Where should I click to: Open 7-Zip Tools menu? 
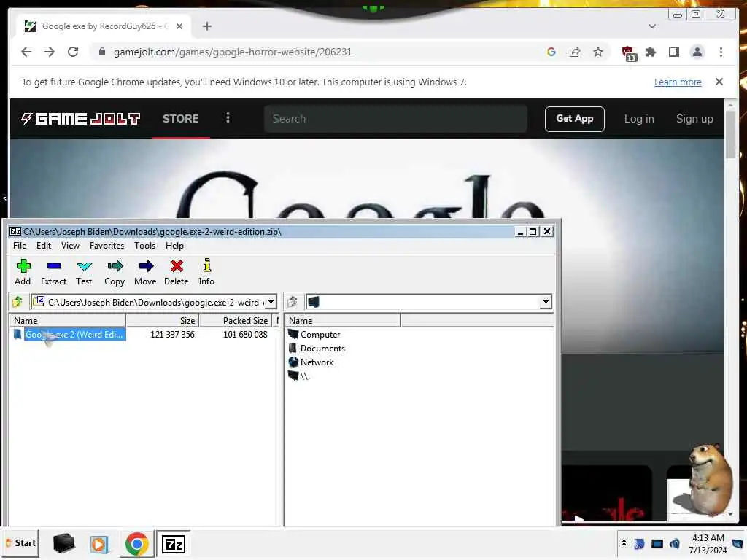point(145,246)
